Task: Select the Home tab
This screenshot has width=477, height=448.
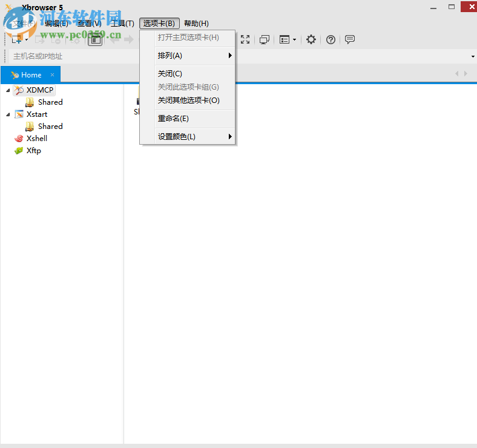Action: coord(30,75)
